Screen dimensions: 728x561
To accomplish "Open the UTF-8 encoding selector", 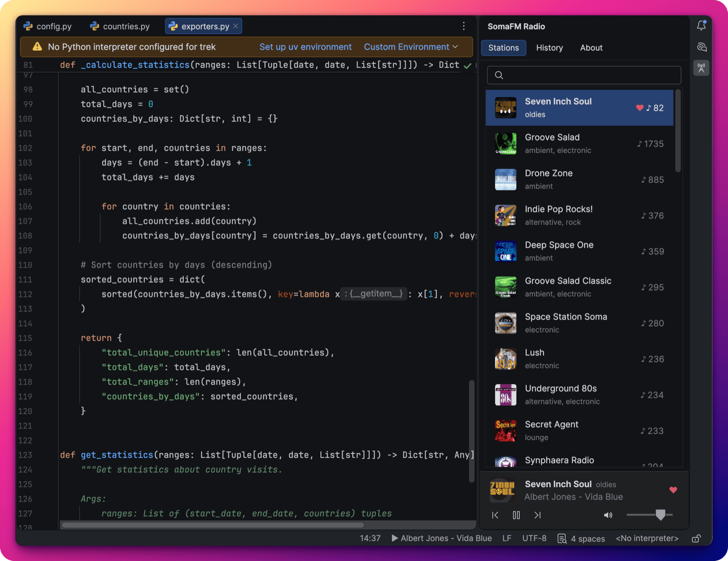I will [x=534, y=538].
